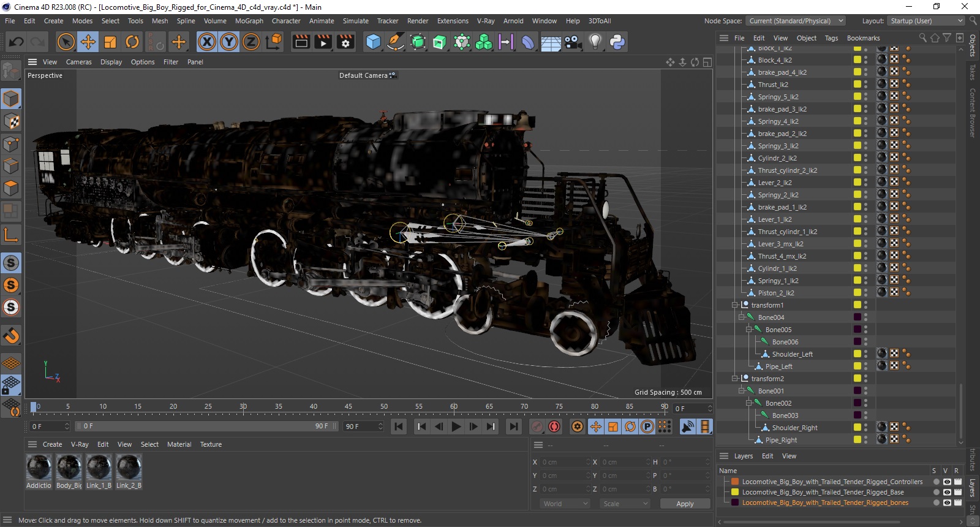
Task: Open the Object manager Tags menu
Action: tap(831, 38)
